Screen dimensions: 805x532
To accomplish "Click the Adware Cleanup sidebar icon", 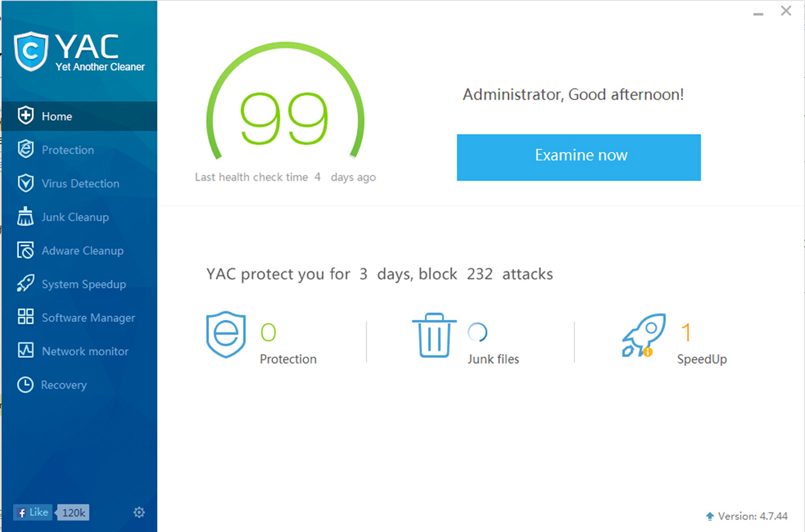I will tap(25, 251).
